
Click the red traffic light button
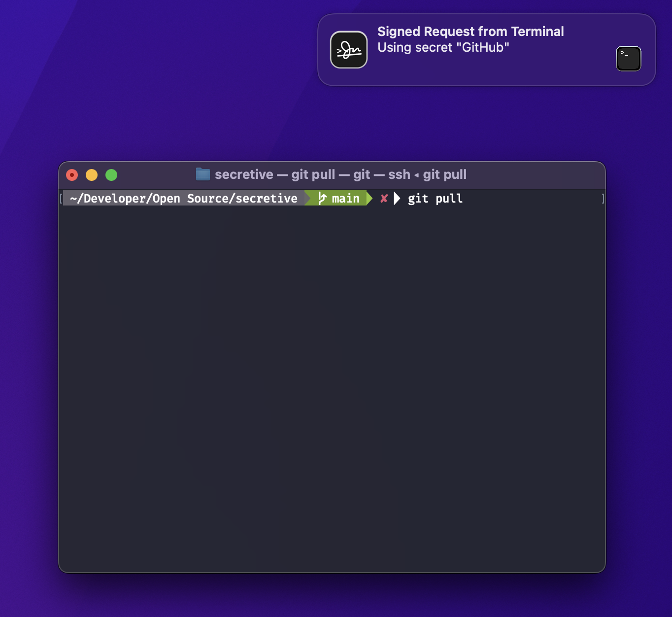click(72, 174)
